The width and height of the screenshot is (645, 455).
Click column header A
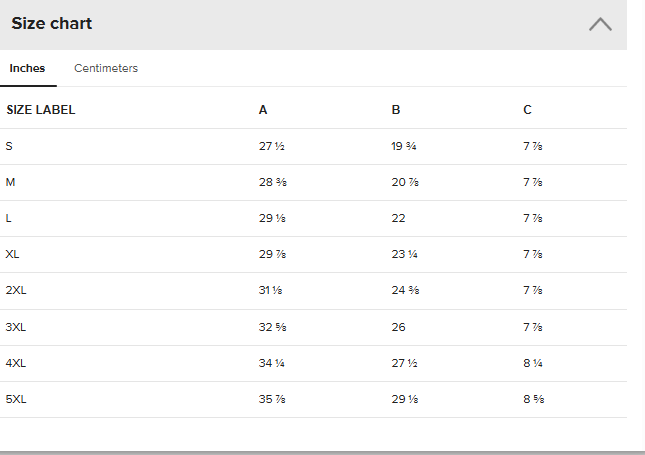click(x=263, y=110)
